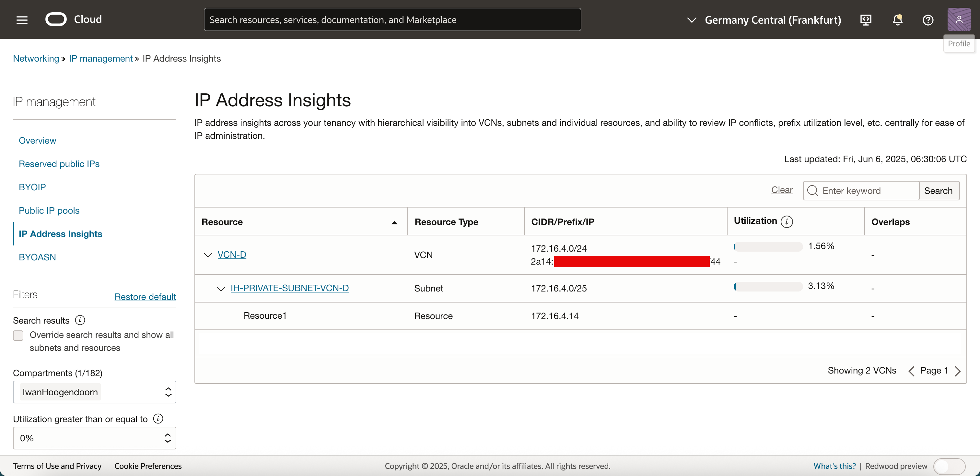Open Reserved public IPs in sidebar

pyautogui.click(x=59, y=164)
